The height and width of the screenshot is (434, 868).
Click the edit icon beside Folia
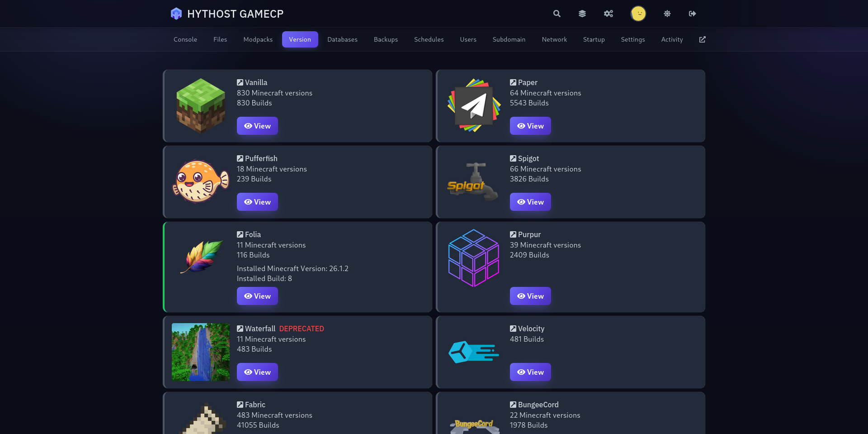240,234
